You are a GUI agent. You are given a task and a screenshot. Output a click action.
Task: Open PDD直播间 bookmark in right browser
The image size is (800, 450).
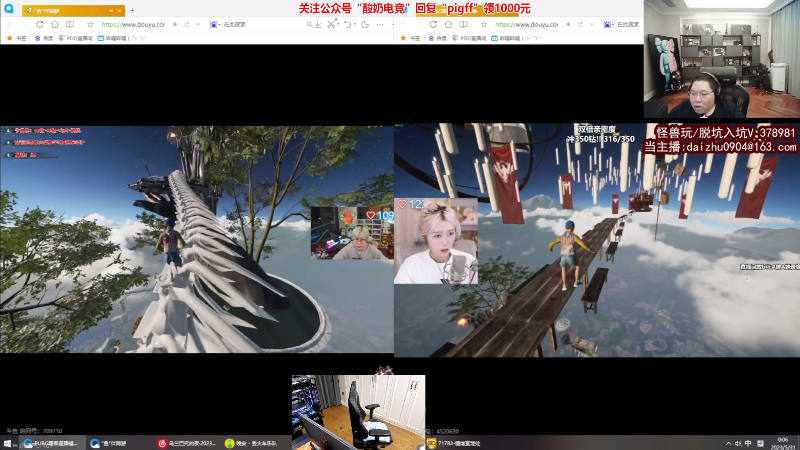coord(469,38)
